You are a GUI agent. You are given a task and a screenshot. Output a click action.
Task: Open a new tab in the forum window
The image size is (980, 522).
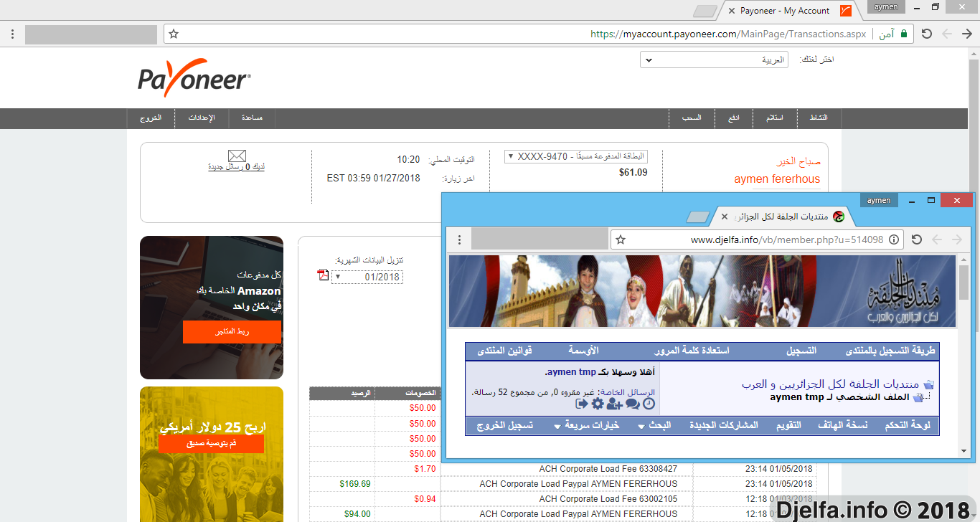(x=698, y=217)
